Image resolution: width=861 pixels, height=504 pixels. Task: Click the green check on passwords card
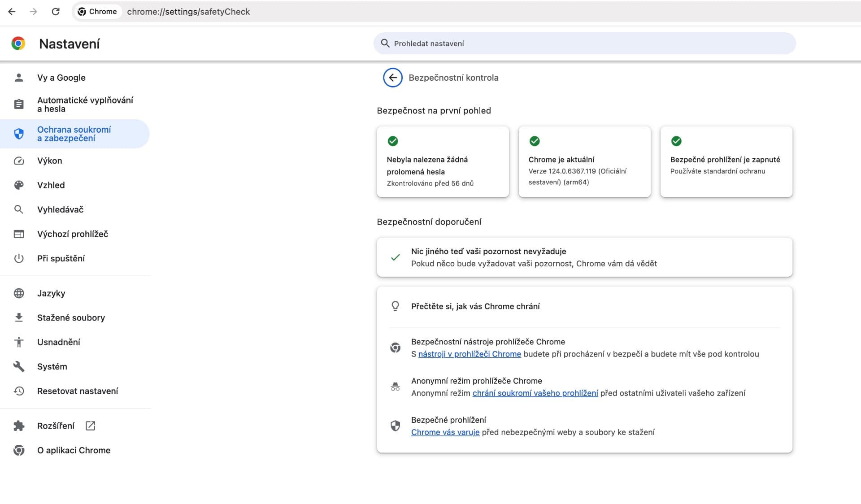click(x=393, y=141)
